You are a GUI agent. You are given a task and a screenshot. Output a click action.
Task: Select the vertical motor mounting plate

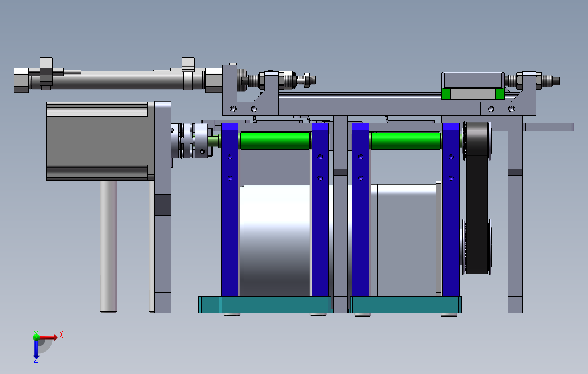point(163,207)
